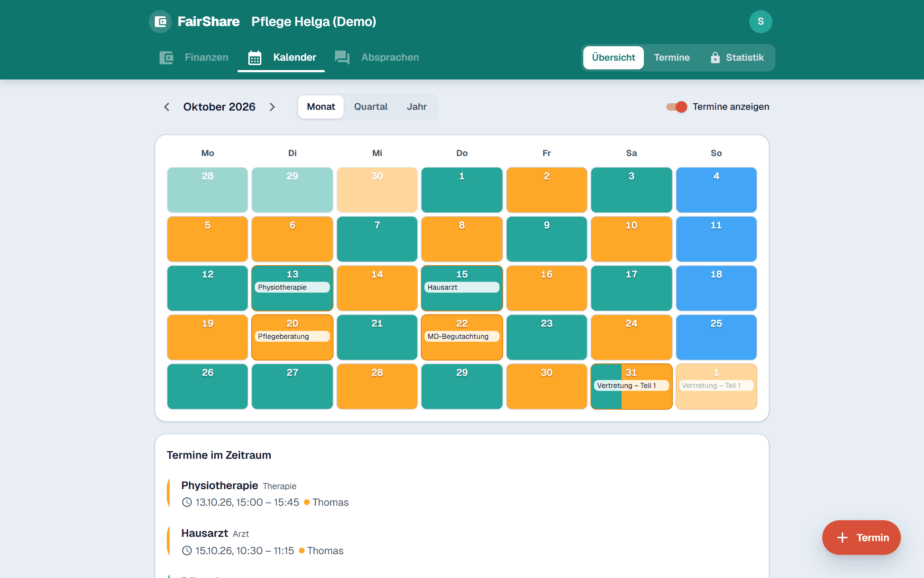
Task: Select the Quartal range
Action: click(370, 107)
